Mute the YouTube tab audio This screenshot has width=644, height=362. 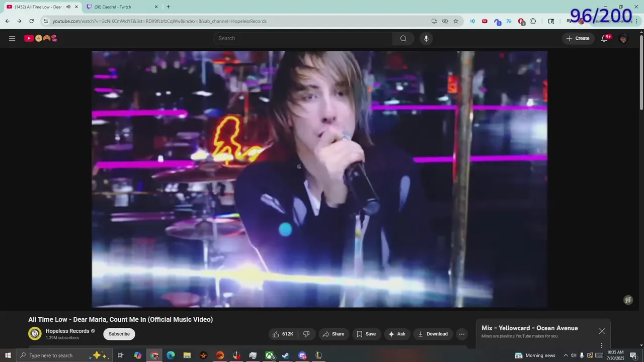(x=68, y=7)
